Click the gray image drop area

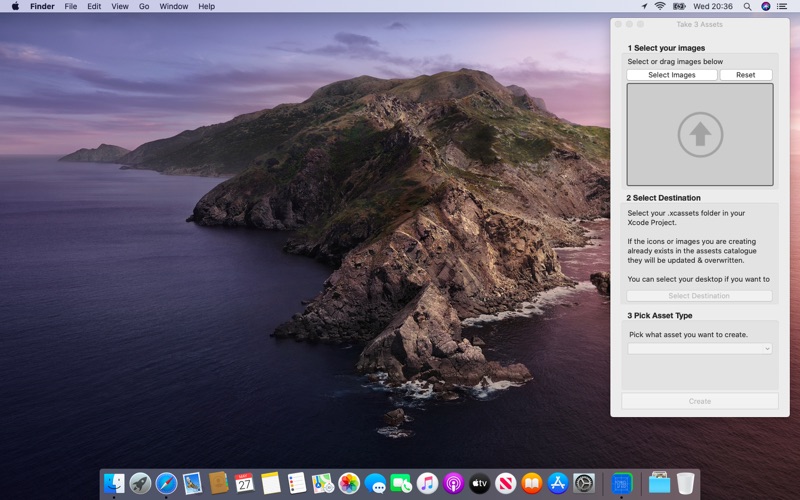pyautogui.click(x=700, y=135)
